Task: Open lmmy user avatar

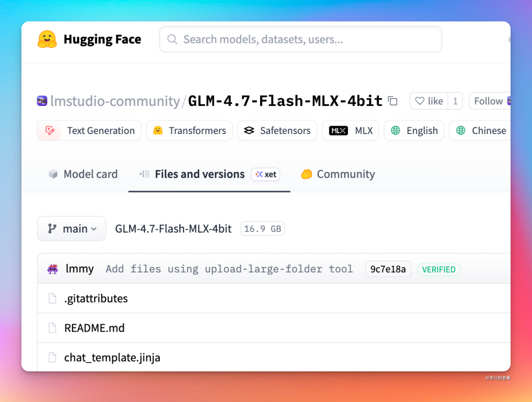Action: pyautogui.click(x=53, y=269)
